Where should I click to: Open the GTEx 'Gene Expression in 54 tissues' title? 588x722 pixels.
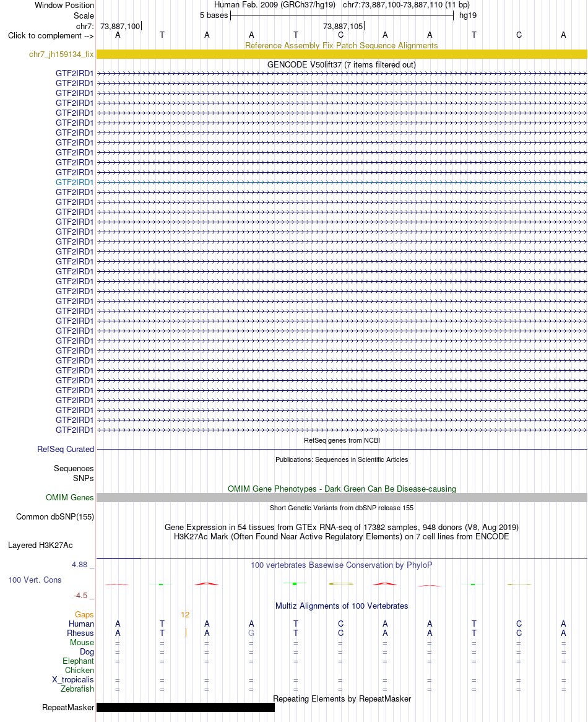(x=342, y=527)
